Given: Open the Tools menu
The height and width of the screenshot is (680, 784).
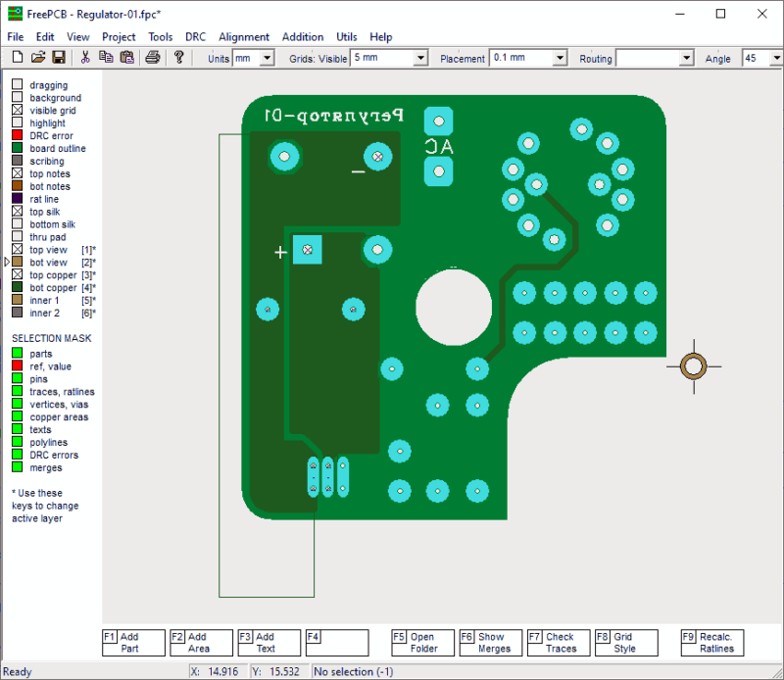Looking at the screenshot, I should tap(160, 37).
